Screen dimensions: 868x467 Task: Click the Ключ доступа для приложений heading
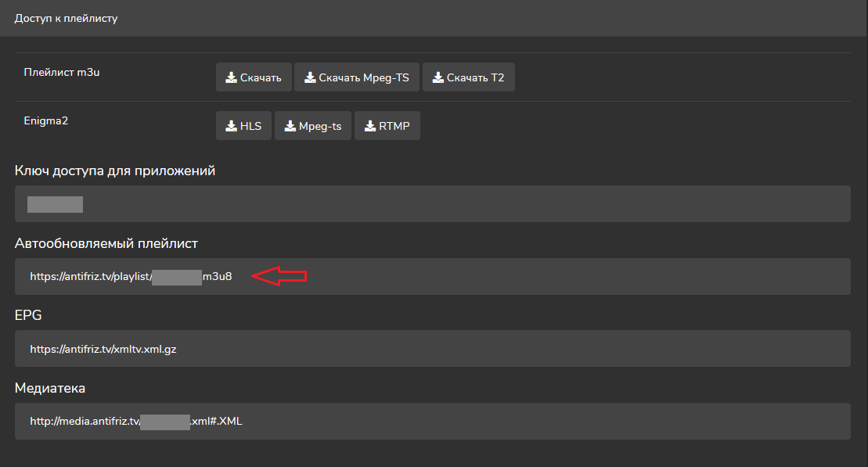tap(115, 171)
